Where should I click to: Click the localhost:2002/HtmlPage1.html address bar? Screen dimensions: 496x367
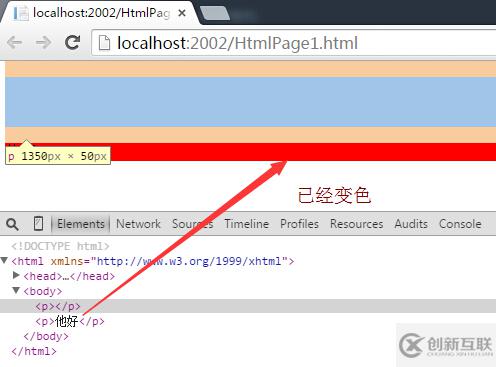point(293,43)
